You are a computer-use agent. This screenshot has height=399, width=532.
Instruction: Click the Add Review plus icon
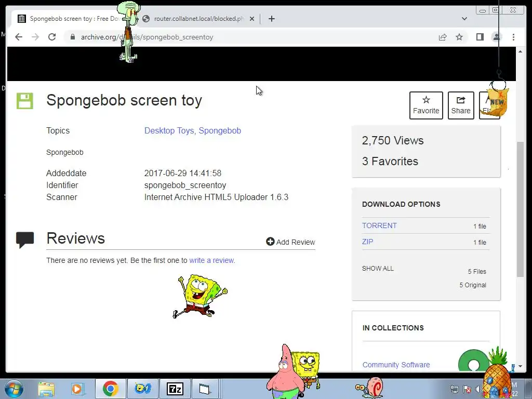pyautogui.click(x=270, y=242)
